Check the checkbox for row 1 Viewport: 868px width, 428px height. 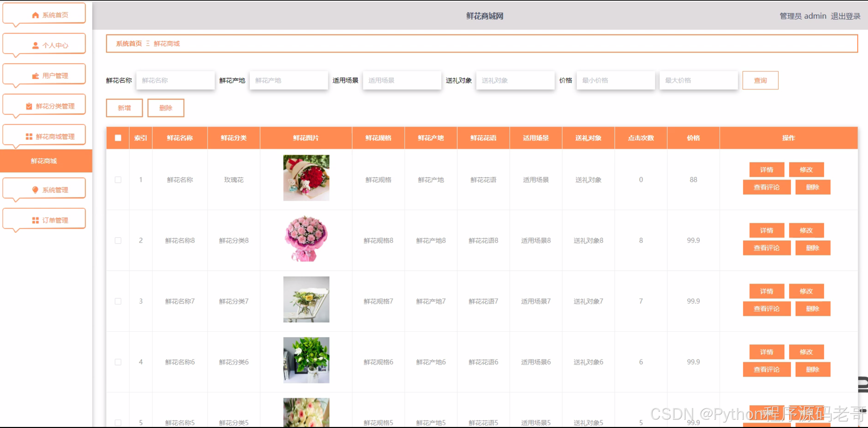click(x=118, y=180)
